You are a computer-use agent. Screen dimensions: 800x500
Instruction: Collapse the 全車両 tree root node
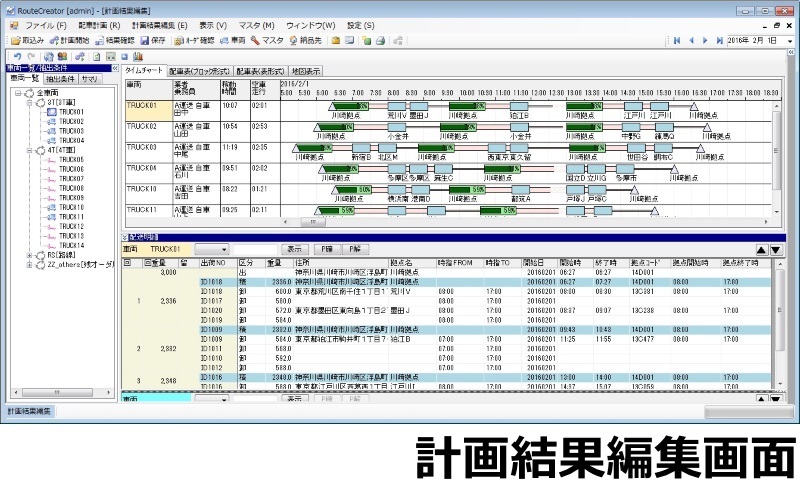click(18, 93)
